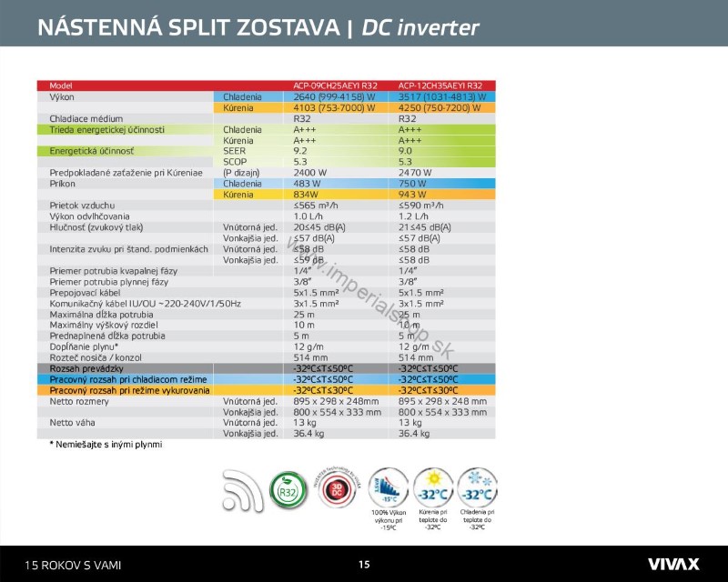
Task: Click noise value '20≤45 dB(A)'
Action: point(319,227)
